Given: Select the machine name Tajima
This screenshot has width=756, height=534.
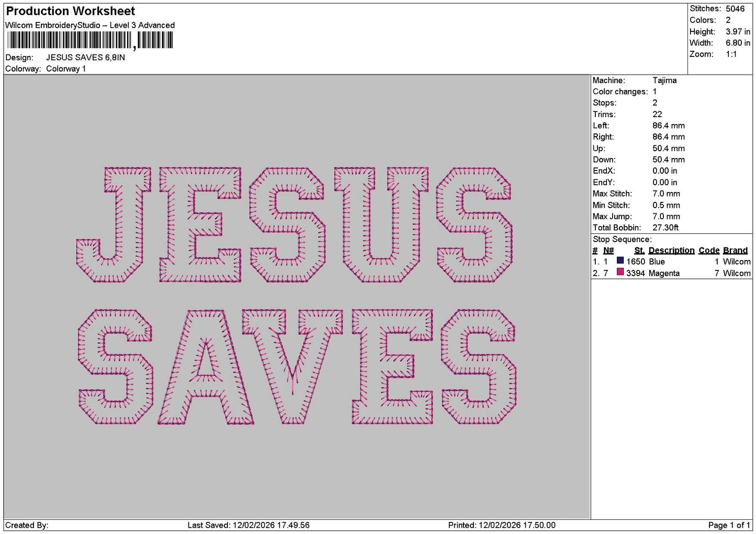Looking at the screenshot, I should [664, 81].
